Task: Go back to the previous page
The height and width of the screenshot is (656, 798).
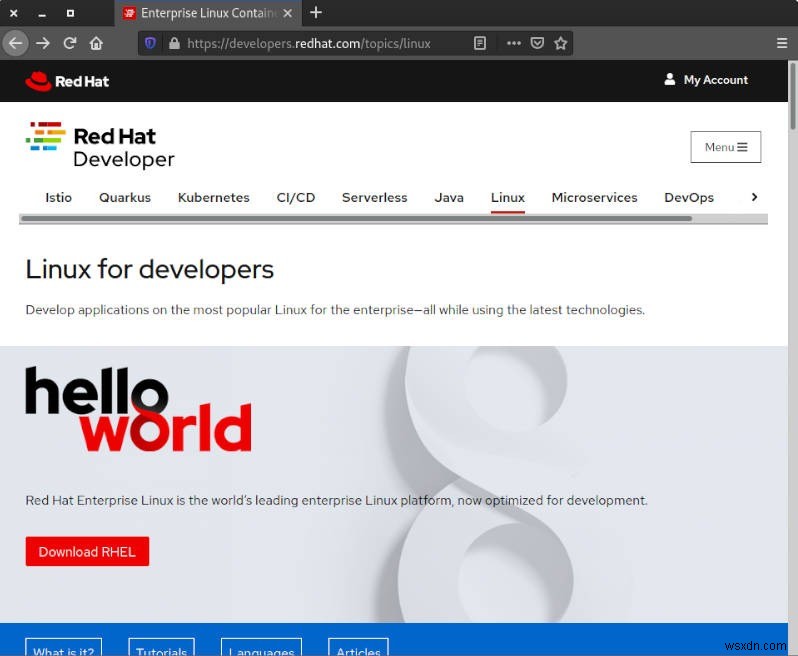Action: (15, 43)
